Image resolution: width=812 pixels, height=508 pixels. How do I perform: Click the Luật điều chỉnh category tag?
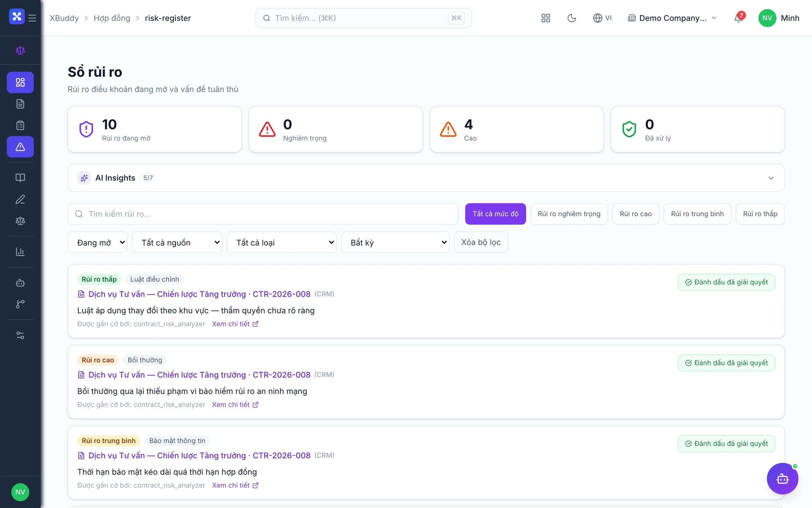point(155,279)
